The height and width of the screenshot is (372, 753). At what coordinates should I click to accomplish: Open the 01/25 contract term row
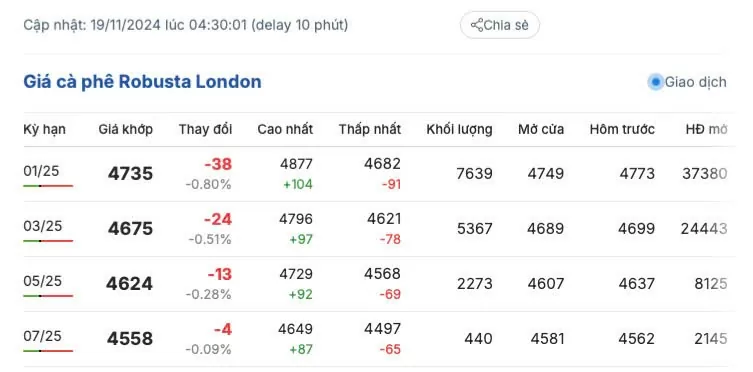[x=41, y=171]
